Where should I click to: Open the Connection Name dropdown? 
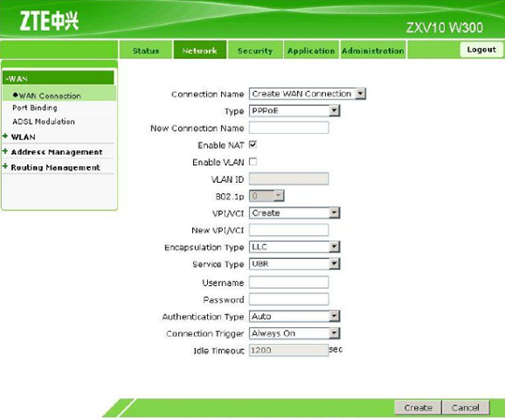[x=307, y=94]
